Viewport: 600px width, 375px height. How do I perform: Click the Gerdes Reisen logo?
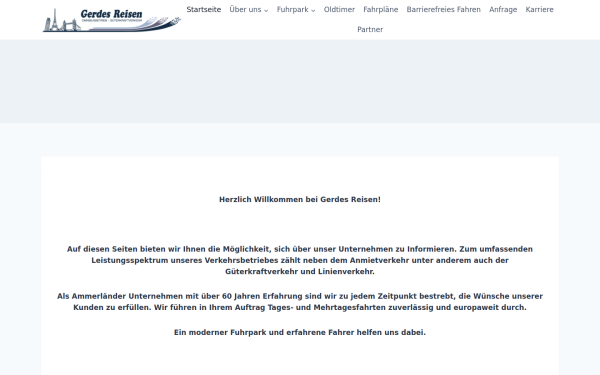[x=111, y=20]
